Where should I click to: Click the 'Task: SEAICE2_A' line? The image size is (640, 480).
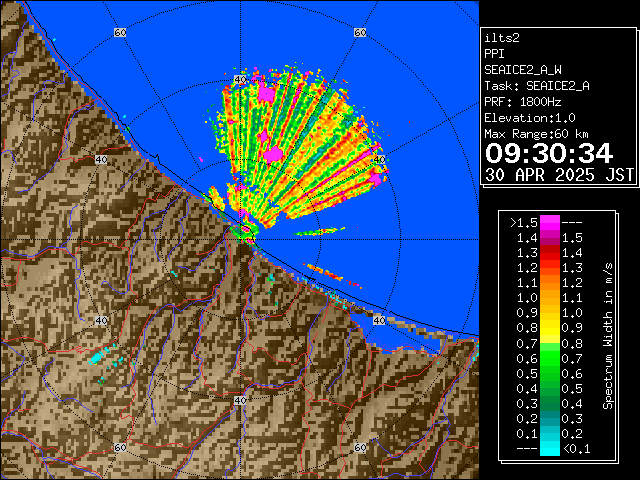click(537, 86)
